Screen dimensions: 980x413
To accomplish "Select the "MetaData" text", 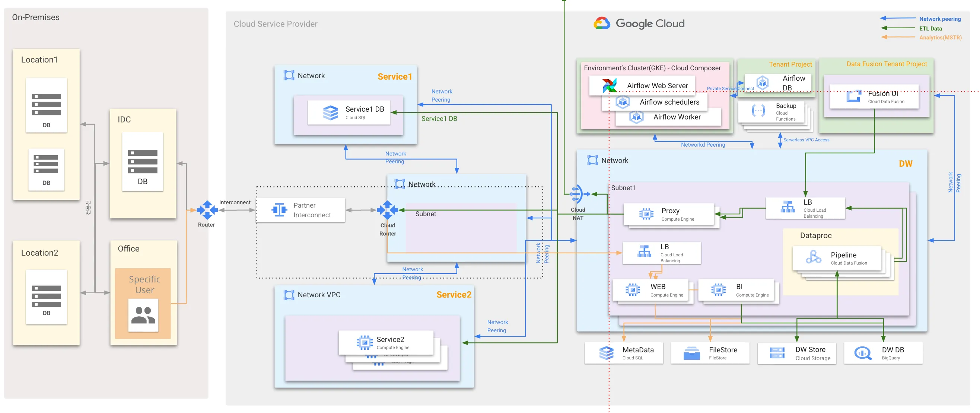I will coord(638,350).
